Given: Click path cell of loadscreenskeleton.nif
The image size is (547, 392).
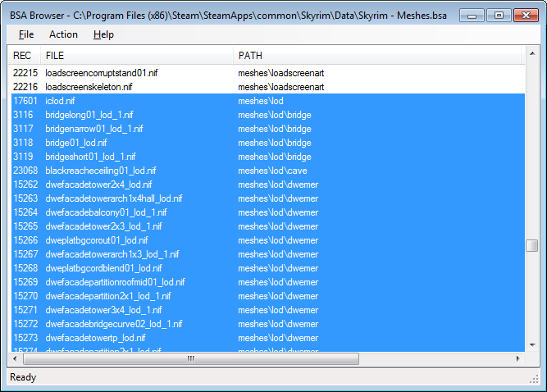Looking at the screenshot, I should coord(280,87).
